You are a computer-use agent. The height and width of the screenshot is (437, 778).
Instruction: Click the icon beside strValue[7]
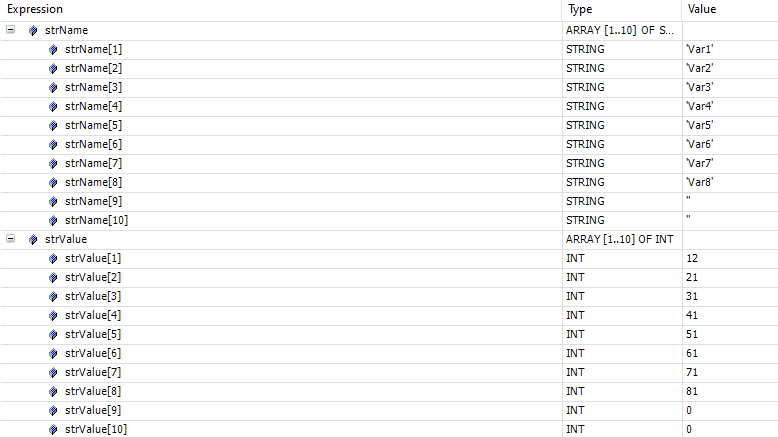coord(53,373)
